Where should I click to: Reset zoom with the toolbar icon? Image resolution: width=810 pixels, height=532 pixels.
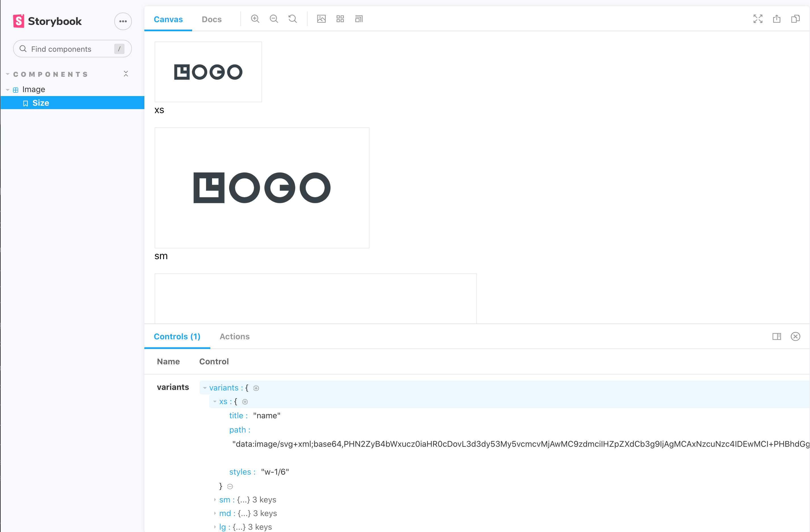pos(292,19)
